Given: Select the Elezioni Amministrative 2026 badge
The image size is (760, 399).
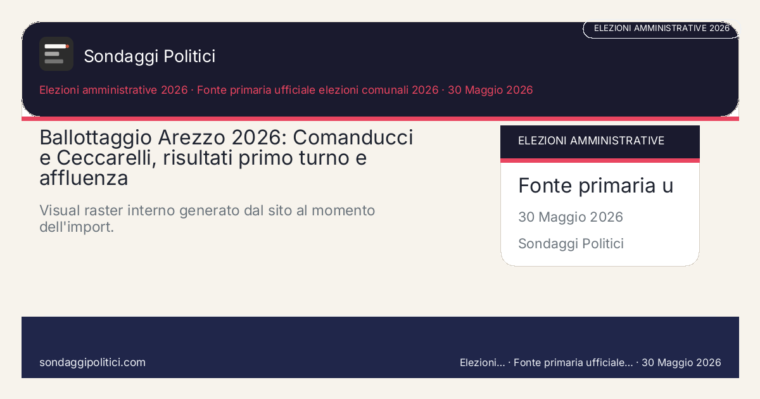Looking at the screenshot, I should tap(661, 29).
